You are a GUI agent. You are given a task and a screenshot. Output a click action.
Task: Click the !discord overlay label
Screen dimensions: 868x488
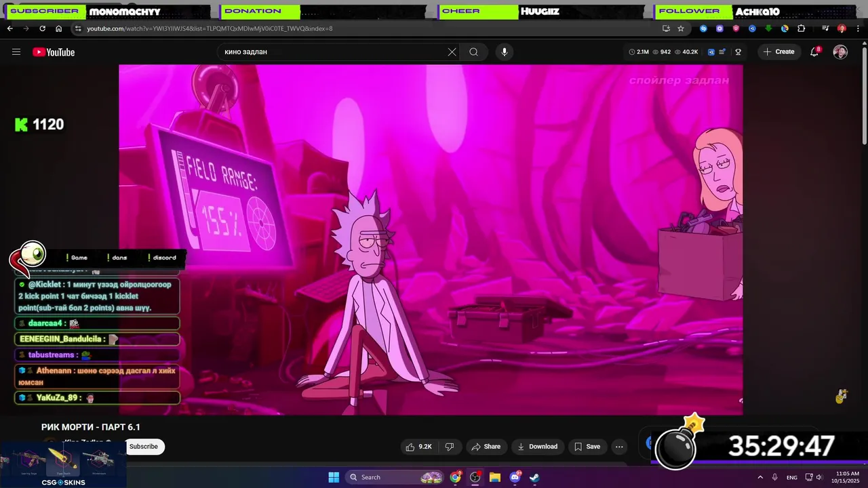[161, 258]
